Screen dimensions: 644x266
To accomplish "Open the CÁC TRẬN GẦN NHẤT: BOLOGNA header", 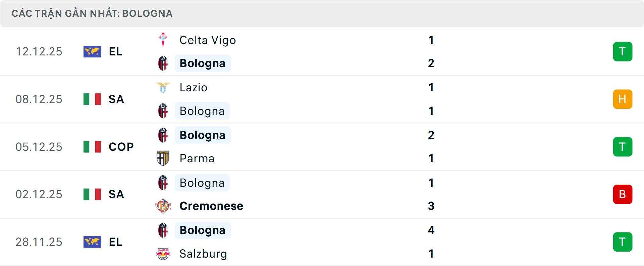I will 92,13.
